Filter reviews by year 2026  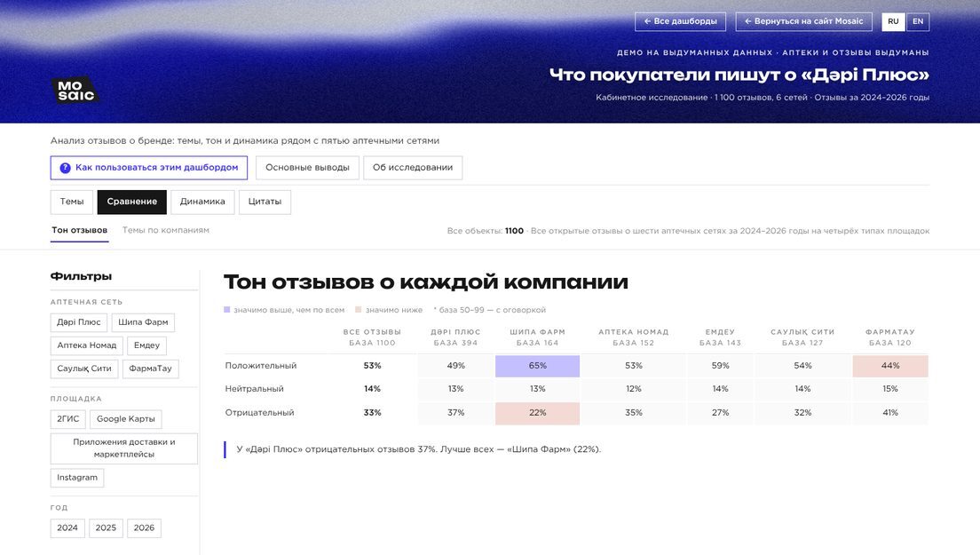click(x=144, y=528)
